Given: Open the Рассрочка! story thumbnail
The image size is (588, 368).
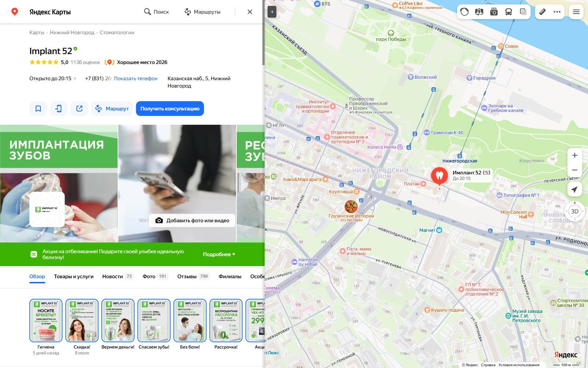Looking at the screenshot, I should [226, 321].
